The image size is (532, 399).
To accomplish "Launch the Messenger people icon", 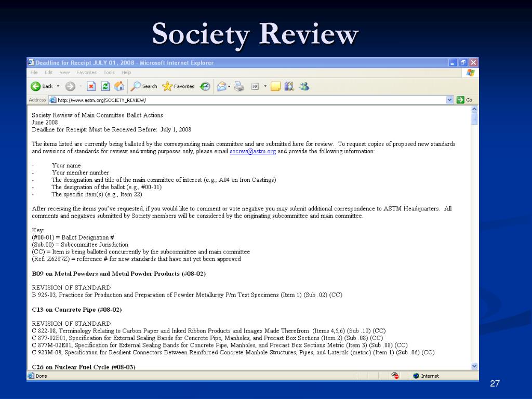I will click(x=304, y=87).
